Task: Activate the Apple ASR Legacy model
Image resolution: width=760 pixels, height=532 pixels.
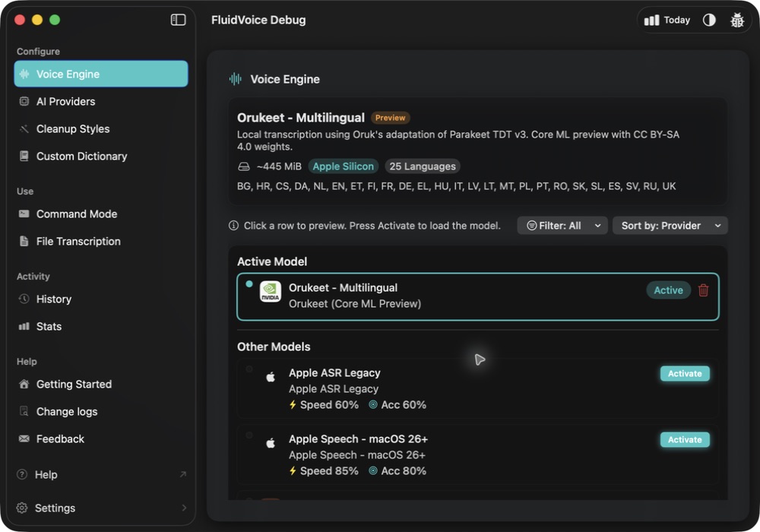Action: [685, 374]
